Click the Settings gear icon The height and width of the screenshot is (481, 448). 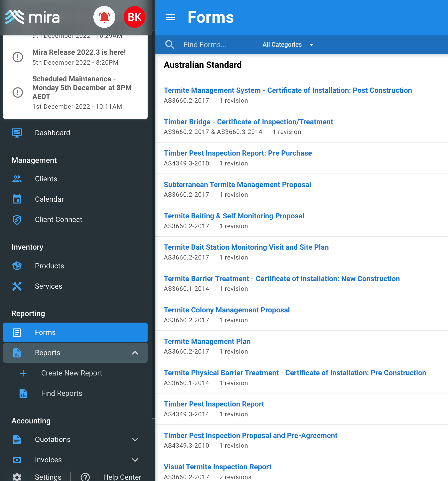[17, 477]
